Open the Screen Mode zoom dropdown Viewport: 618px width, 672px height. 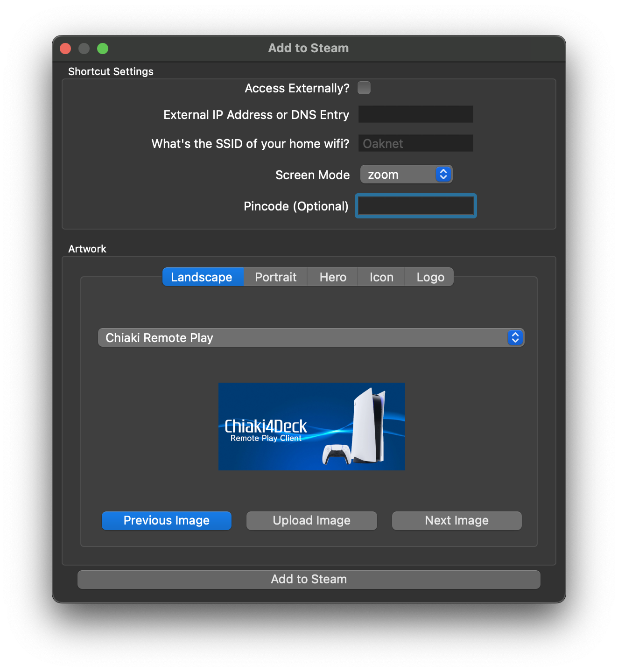tap(406, 175)
